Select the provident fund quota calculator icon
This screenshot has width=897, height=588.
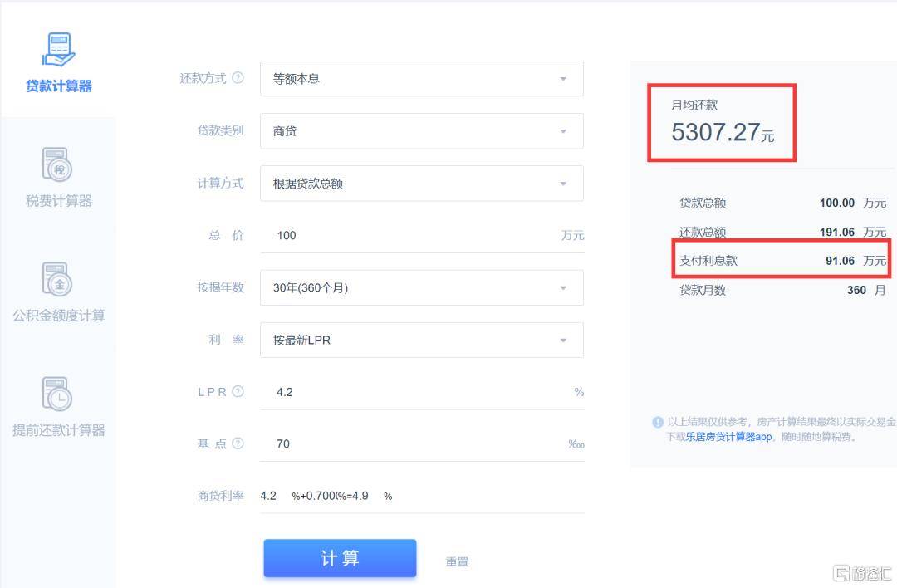point(58,279)
